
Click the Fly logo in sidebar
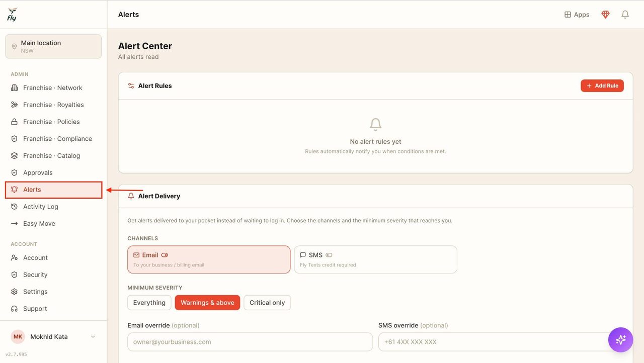click(x=12, y=14)
